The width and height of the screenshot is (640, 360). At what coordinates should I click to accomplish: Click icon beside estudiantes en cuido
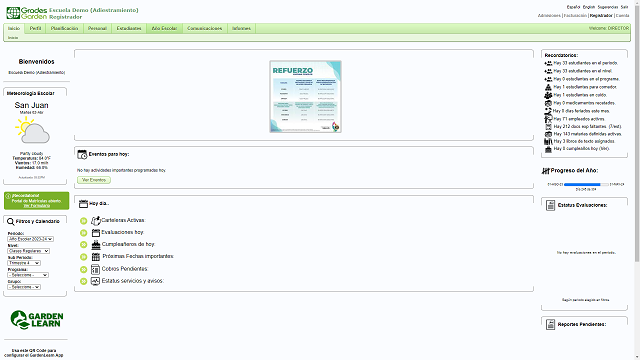pos(548,95)
